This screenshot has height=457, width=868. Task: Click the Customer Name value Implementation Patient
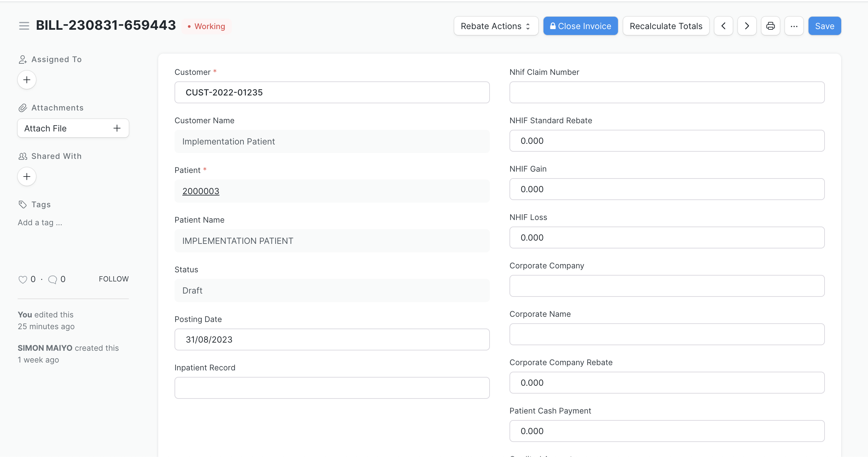[332, 142]
